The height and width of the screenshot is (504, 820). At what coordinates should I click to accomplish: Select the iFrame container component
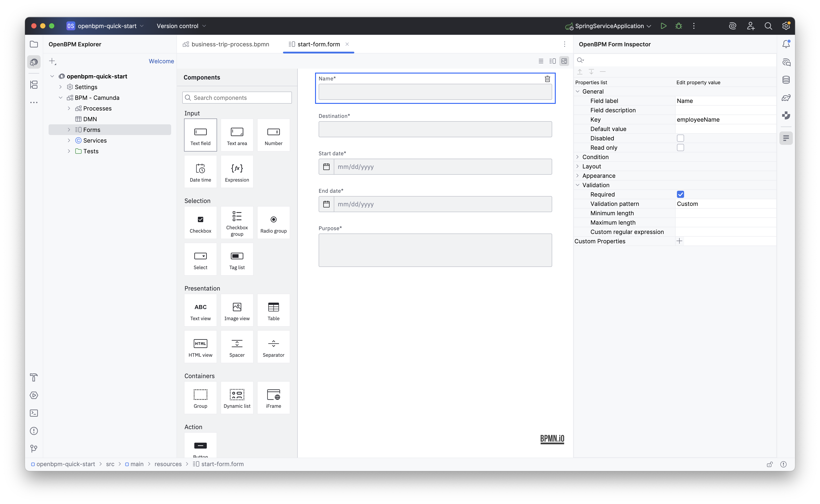[273, 398]
